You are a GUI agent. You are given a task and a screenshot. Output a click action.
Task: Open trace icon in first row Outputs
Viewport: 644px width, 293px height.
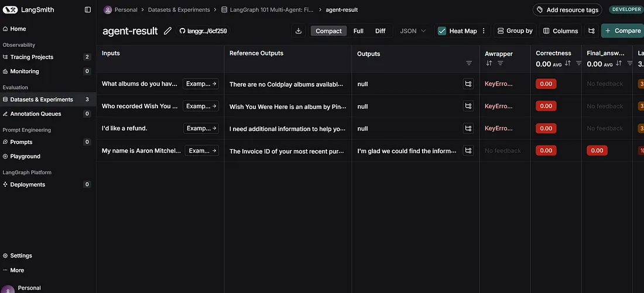[x=468, y=84]
